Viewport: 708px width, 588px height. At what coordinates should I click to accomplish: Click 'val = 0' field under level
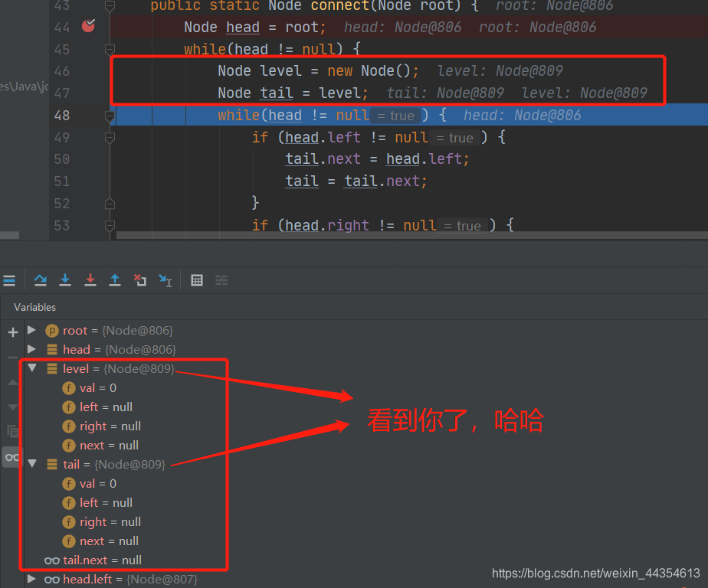point(90,388)
